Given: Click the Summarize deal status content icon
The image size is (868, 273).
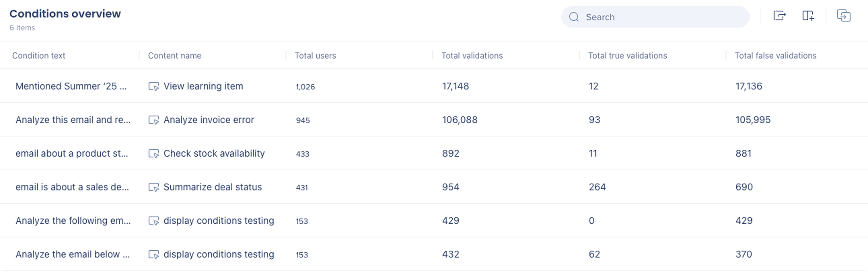Looking at the screenshot, I should point(154,187).
